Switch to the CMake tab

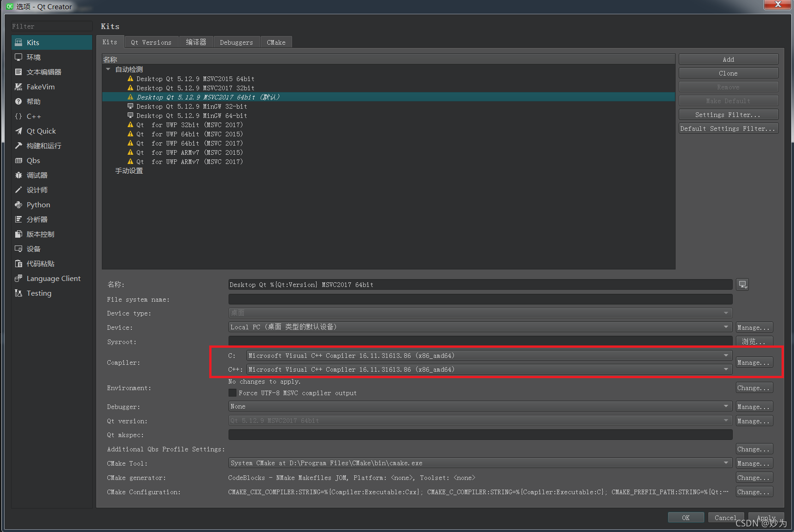tap(276, 42)
